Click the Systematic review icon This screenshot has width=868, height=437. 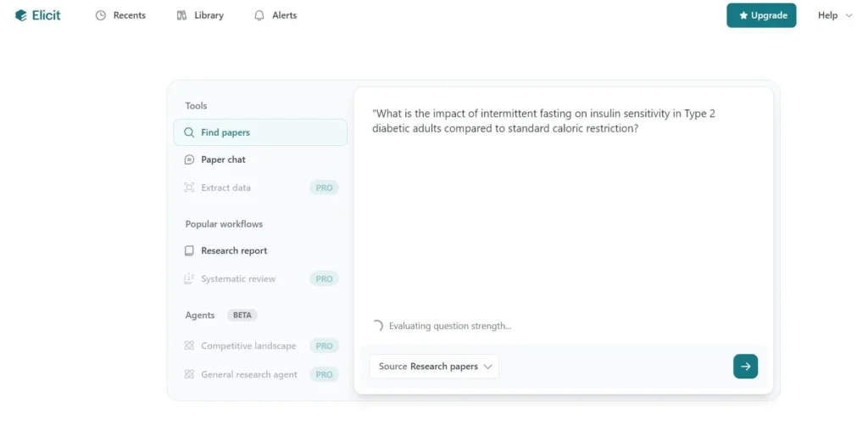click(189, 278)
